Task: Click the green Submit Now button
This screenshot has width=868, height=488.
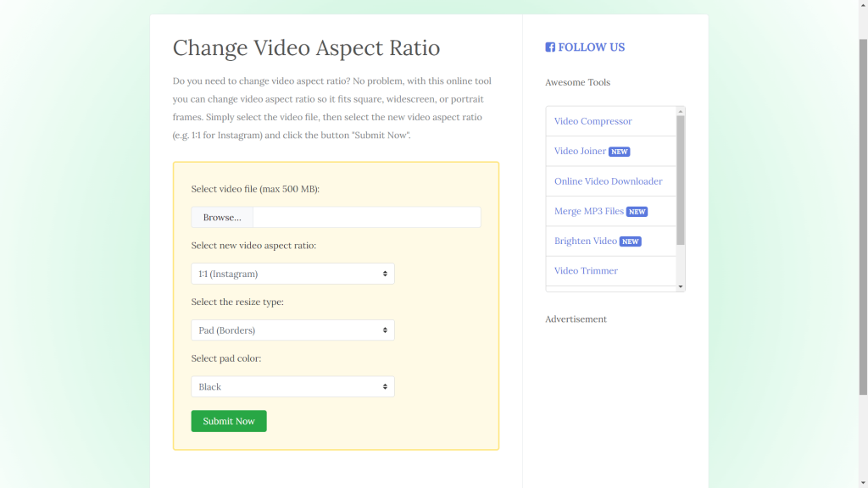Action: click(x=229, y=421)
